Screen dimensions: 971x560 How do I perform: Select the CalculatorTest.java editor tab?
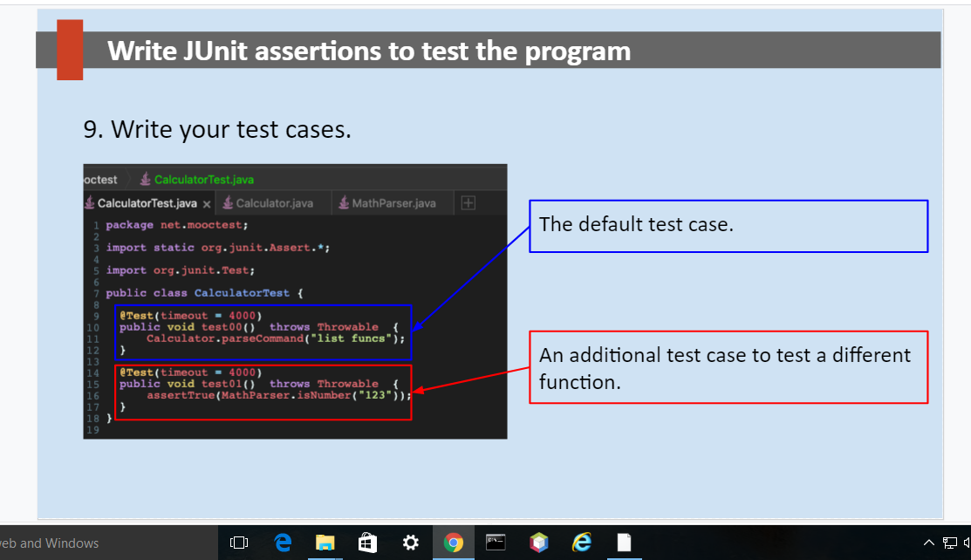tap(144, 202)
